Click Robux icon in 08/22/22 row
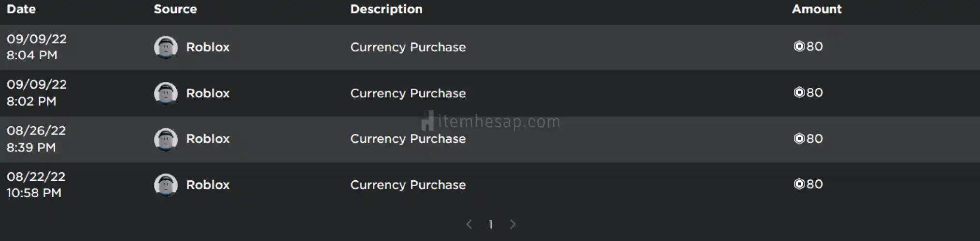The image size is (980, 241). (799, 184)
